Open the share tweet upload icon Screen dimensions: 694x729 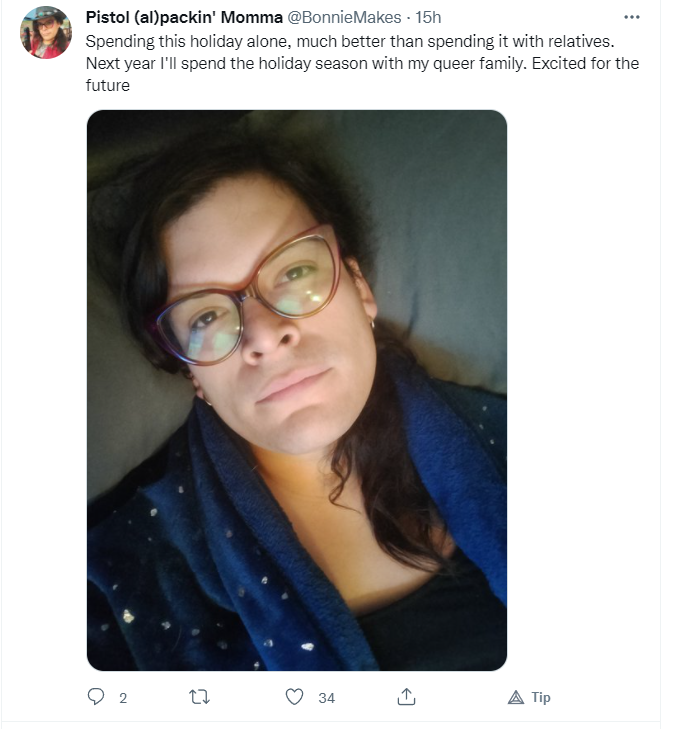[x=406, y=696]
